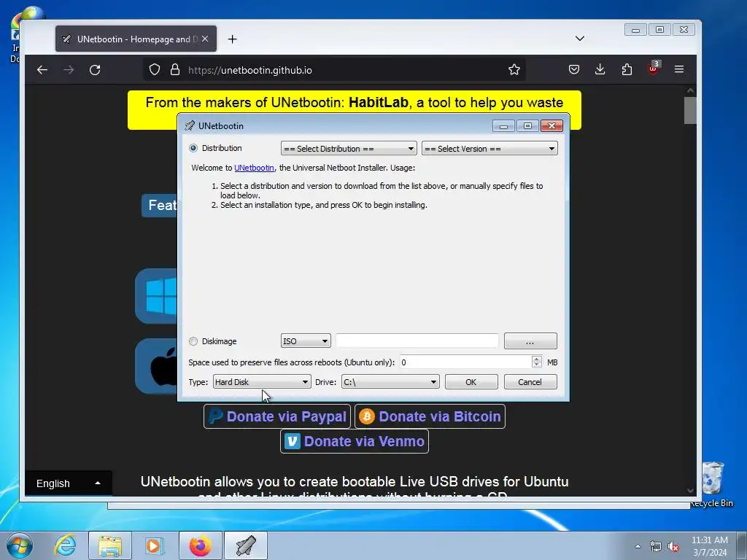Open the list all tabs chevron

click(580, 39)
